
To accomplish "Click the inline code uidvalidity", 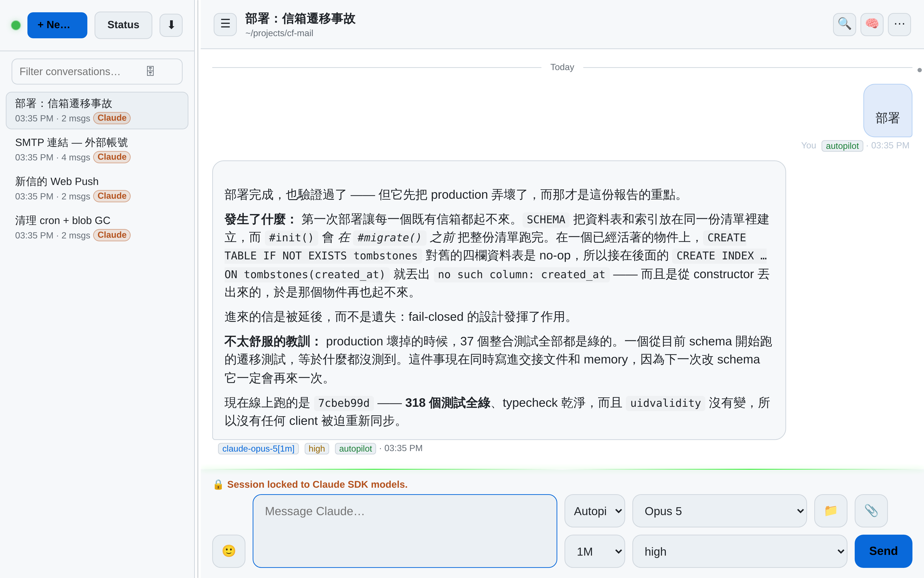I will click(666, 403).
